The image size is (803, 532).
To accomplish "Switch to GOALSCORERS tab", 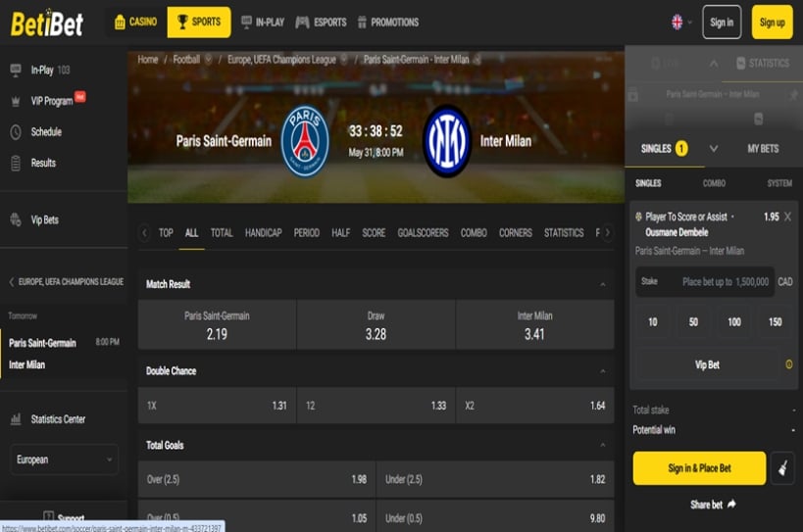I will [x=423, y=233].
